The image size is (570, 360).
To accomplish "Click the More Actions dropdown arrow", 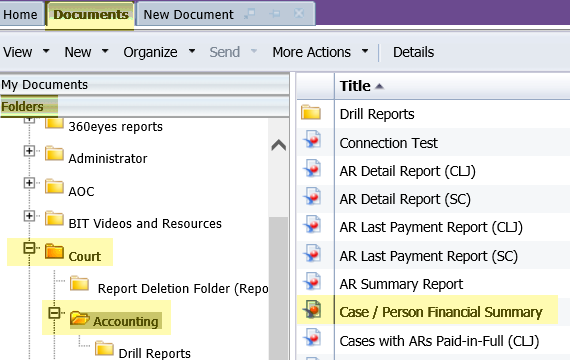I will (365, 51).
